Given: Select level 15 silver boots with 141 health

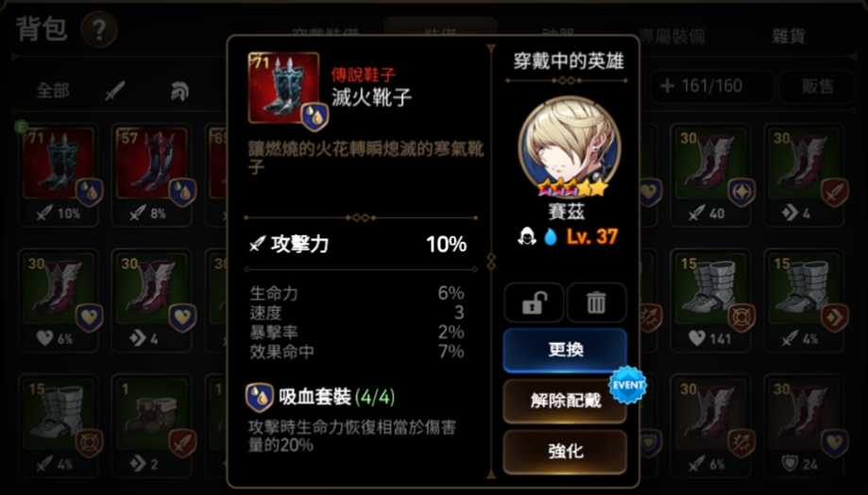Looking at the screenshot, I should [x=711, y=300].
